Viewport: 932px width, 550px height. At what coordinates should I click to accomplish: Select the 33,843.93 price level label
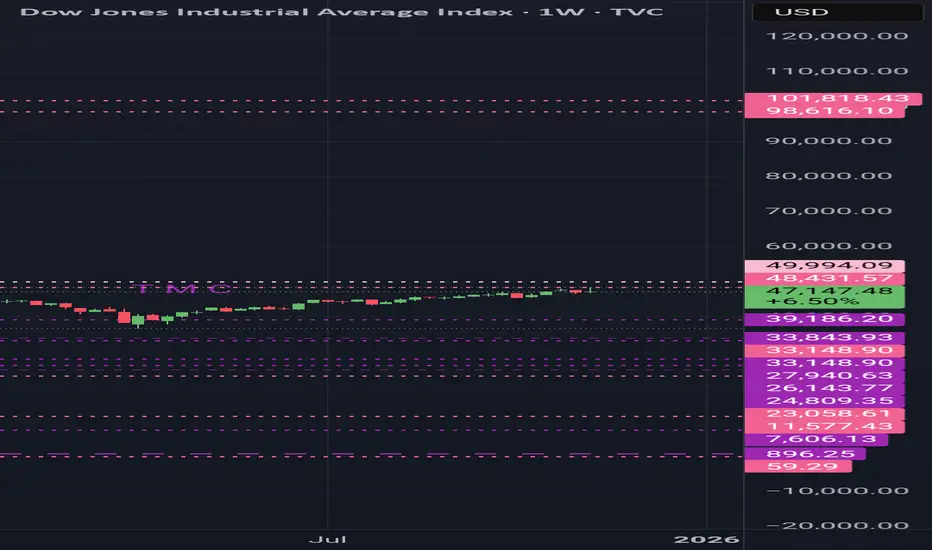tap(824, 338)
